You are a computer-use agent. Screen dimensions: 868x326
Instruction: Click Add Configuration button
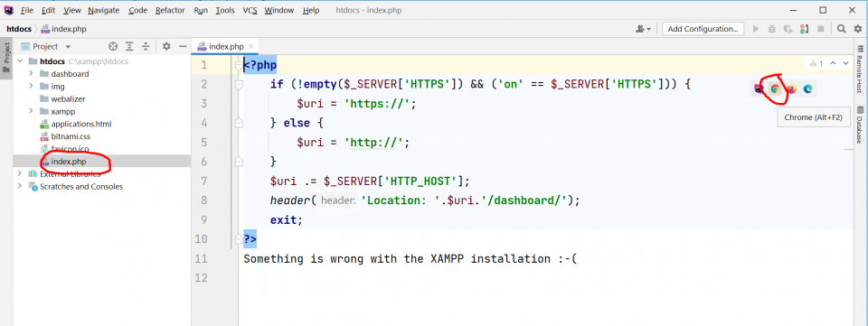click(703, 29)
